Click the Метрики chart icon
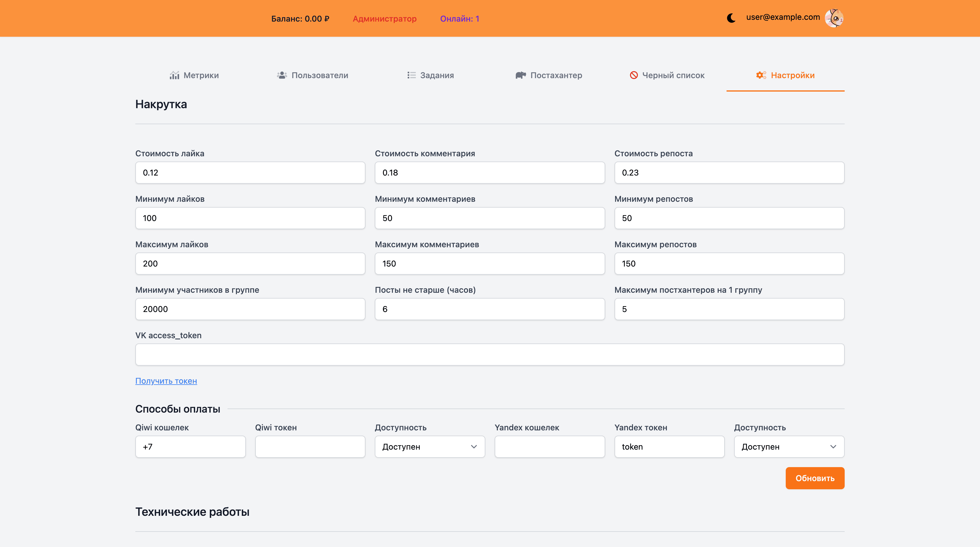 point(174,75)
